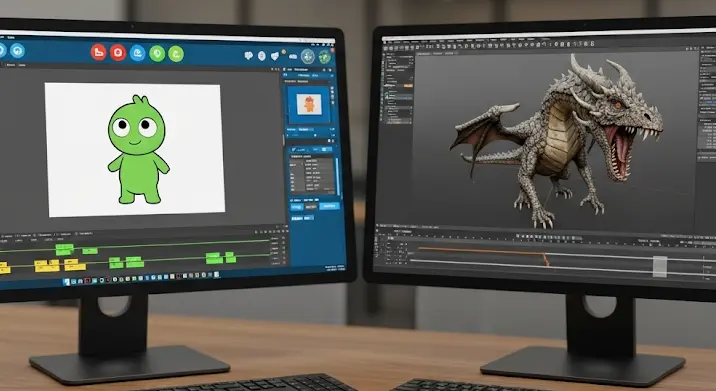716x391 pixels.
Task: Click the bright light-blue button in the blue panel
Action: click(329, 206)
